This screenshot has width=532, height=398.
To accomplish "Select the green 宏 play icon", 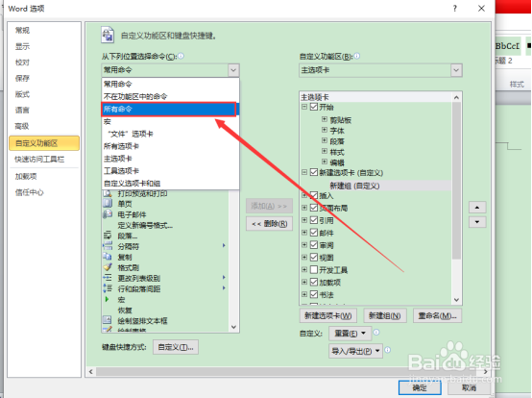I will pyautogui.click(x=107, y=299).
